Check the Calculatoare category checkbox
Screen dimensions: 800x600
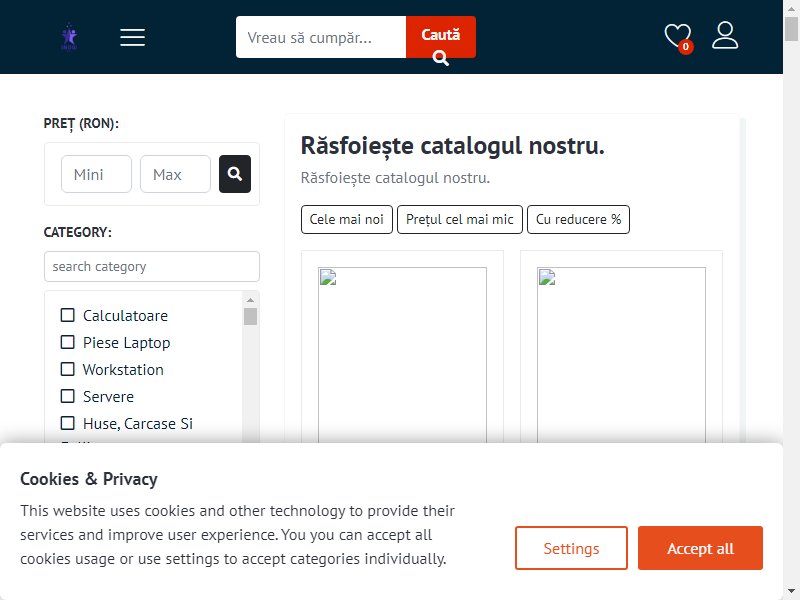[67, 315]
